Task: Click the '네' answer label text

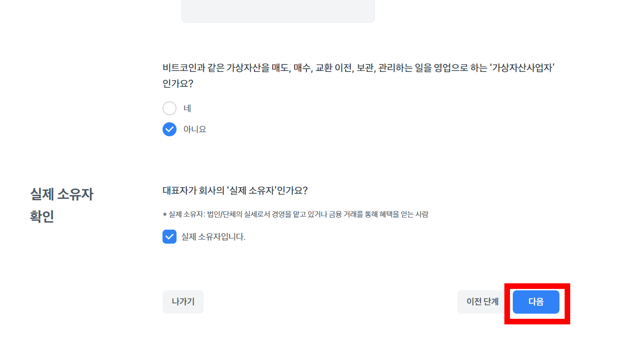Action: 187,108
